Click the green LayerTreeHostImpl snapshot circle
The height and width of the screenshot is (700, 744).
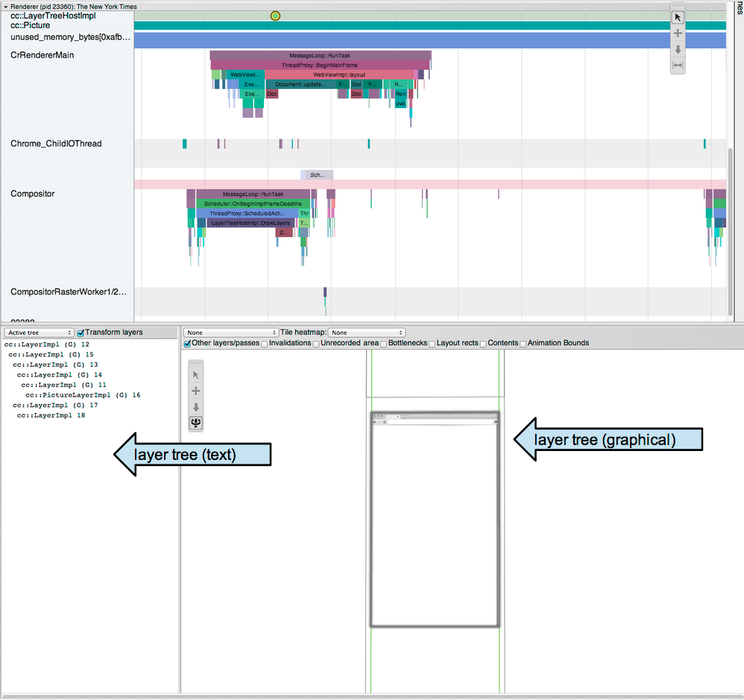tap(275, 16)
